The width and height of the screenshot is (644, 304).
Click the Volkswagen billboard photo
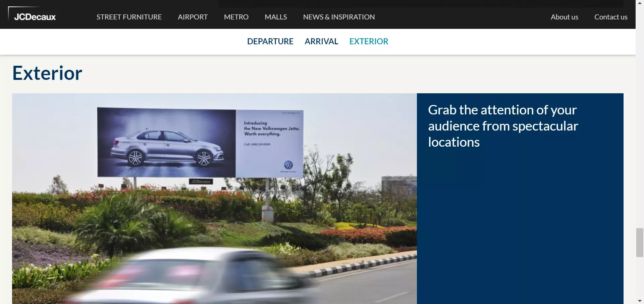214,199
